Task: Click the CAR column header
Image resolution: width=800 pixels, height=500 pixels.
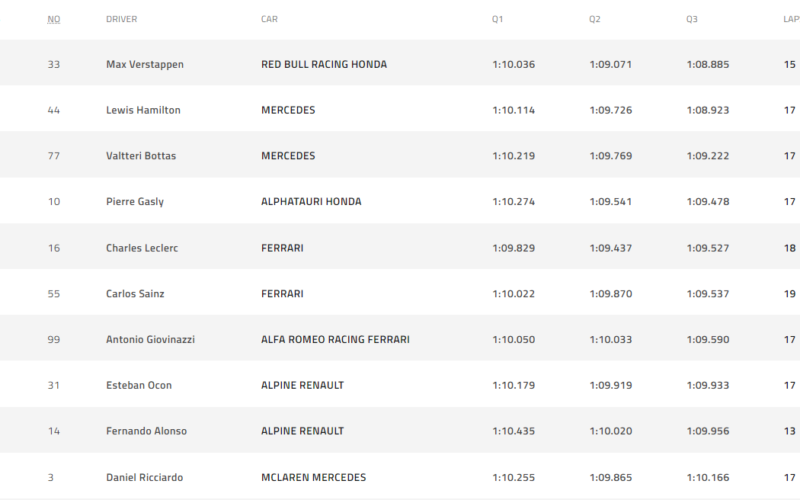Action: [269, 19]
